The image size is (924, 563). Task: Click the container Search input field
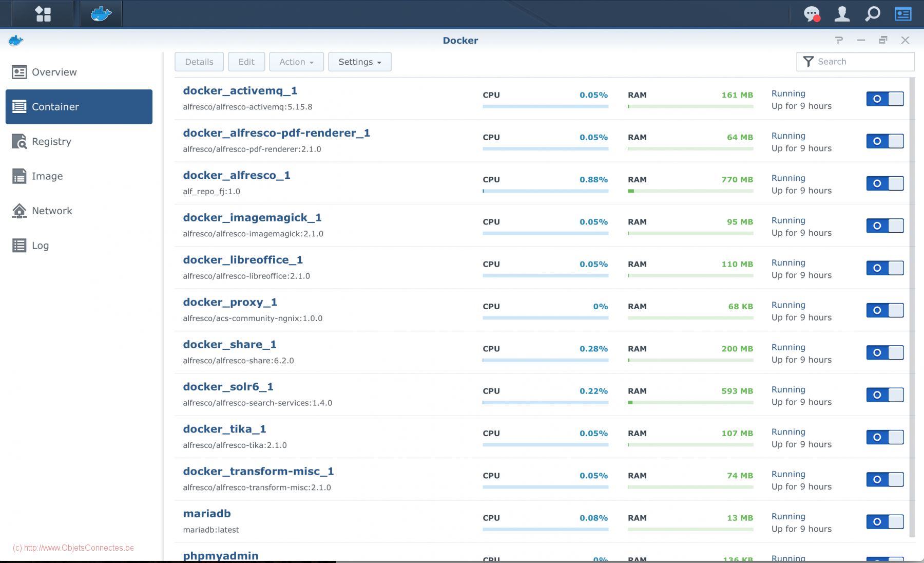(856, 62)
